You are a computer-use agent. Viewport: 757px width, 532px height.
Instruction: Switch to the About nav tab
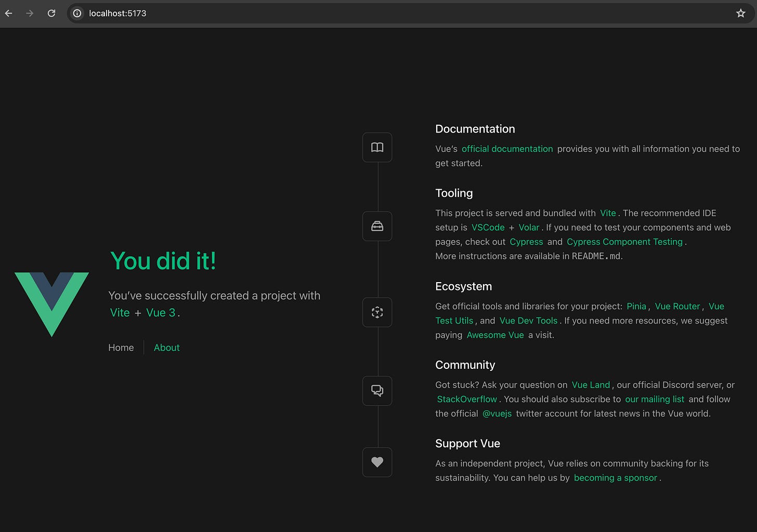coord(167,348)
